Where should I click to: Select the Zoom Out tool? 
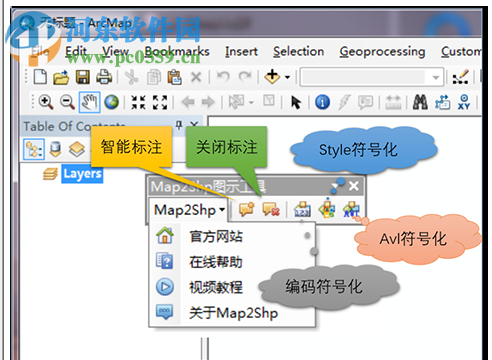point(67,102)
